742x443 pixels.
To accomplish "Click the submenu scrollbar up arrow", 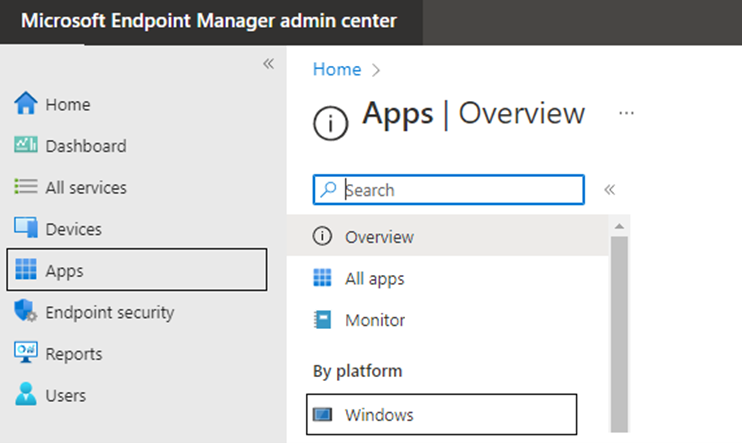I will (619, 226).
